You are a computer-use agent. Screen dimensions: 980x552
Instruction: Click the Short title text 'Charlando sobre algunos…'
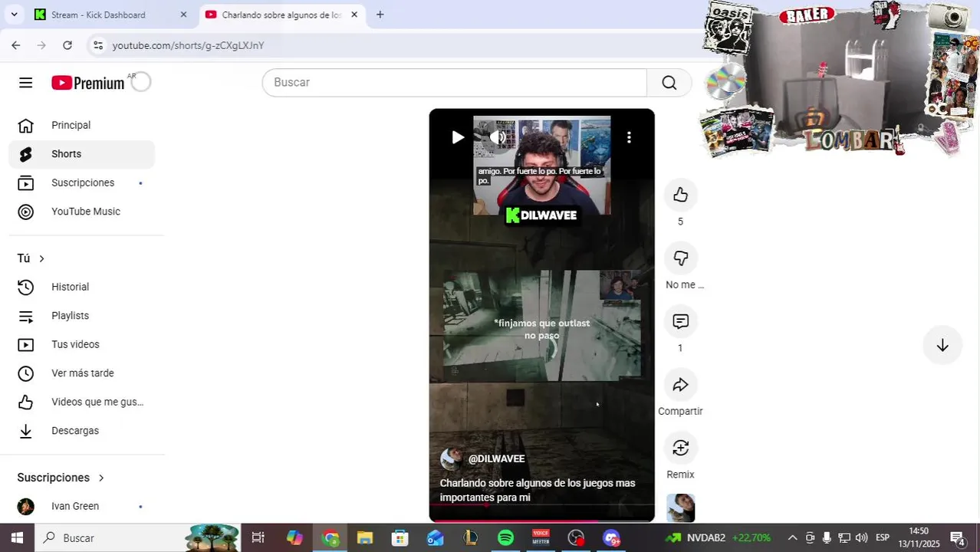(538, 491)
